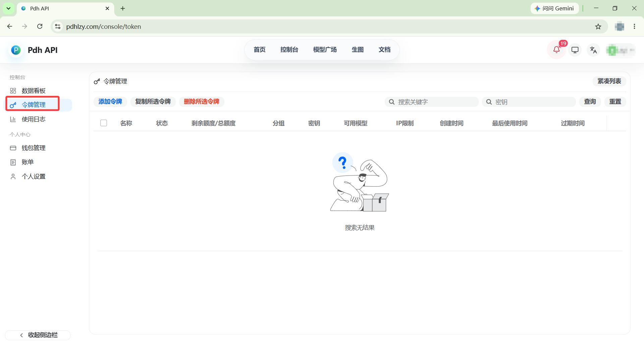
Task: Open a new browser tab
Action: point(123,8)
